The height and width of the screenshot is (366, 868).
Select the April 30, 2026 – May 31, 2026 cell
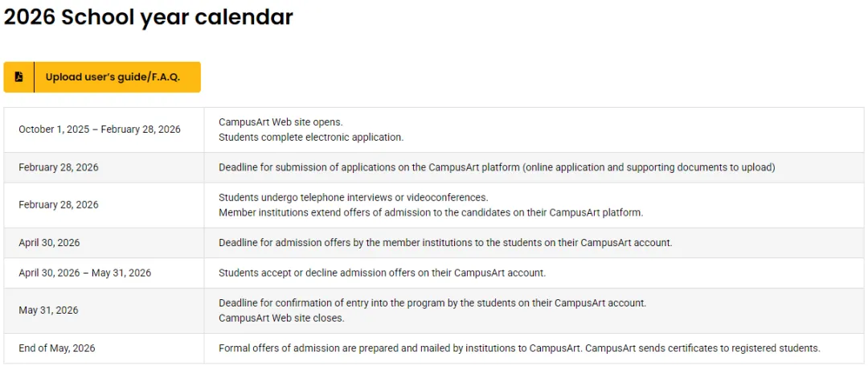point(85,273)
